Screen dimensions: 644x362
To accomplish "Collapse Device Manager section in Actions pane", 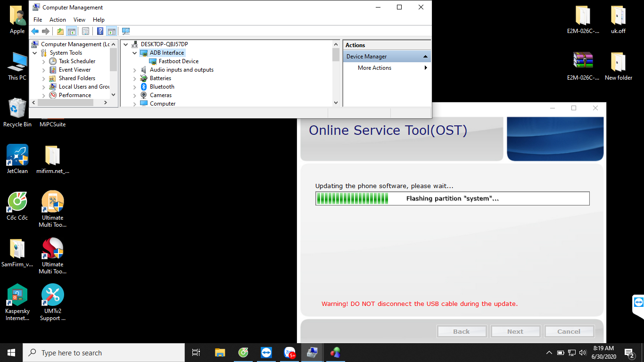I will pos(425,57).
